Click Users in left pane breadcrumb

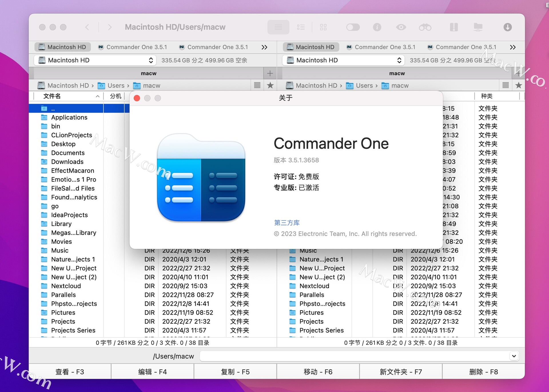pos(111,85)
